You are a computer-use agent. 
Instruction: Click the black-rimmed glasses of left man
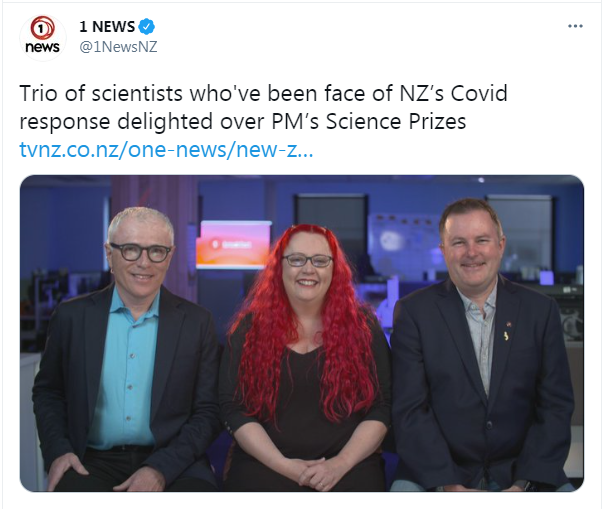(141, 252)
